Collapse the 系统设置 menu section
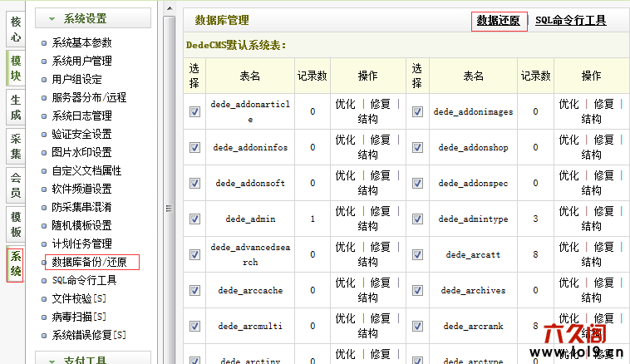Image resolution: width=630 pixels, height=364 pixels. pyautogui.click(x=93, y=18)
